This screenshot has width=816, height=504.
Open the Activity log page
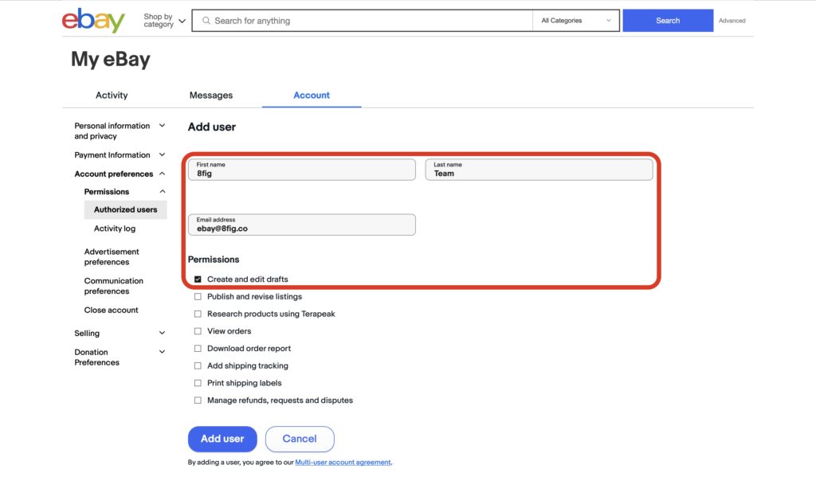[115, 229]
